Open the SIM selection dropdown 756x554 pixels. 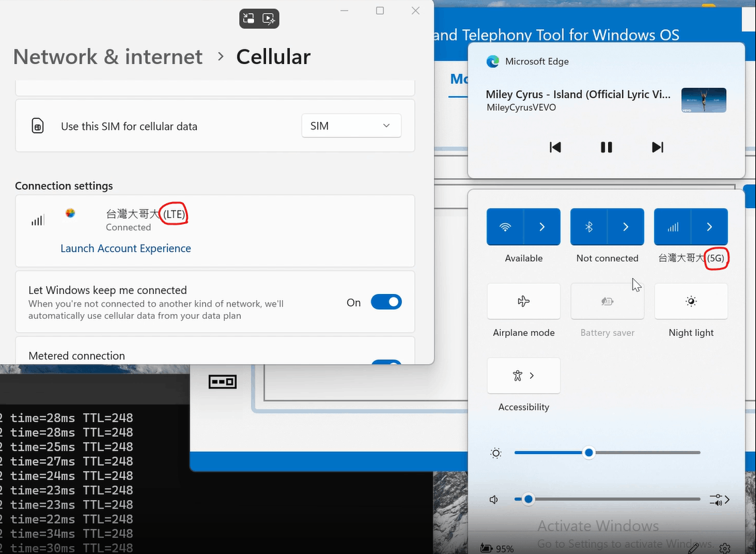[x=351, y=126]
